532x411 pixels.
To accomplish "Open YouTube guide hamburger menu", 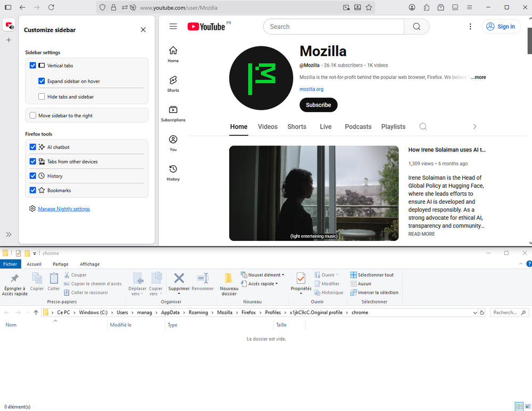I will pos(173,27).
